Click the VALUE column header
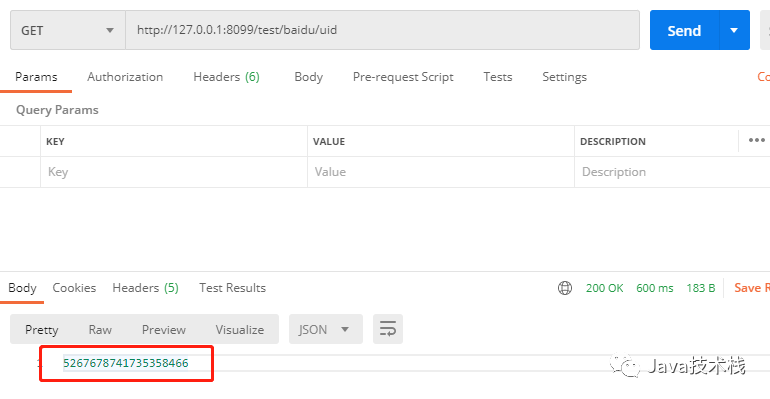The width and height of the screenshot is (770, 399). point(329,142)
